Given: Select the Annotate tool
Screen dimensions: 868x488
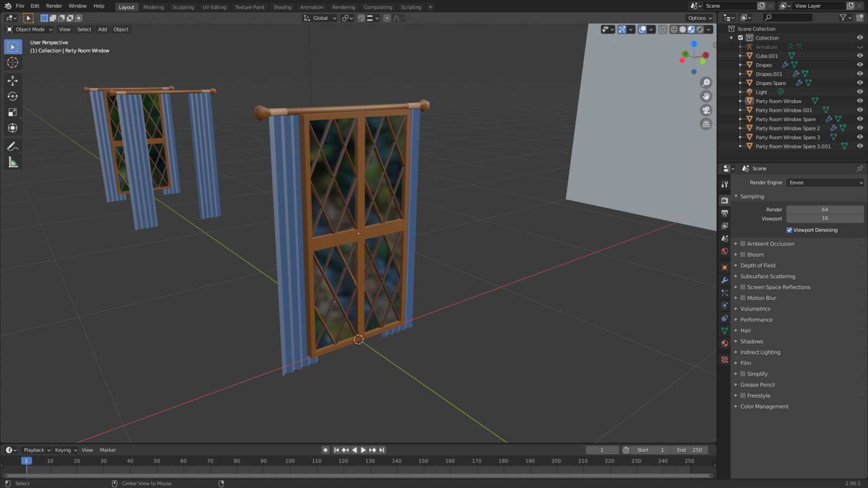Looking at the screenshot, I should click(12, 146).
